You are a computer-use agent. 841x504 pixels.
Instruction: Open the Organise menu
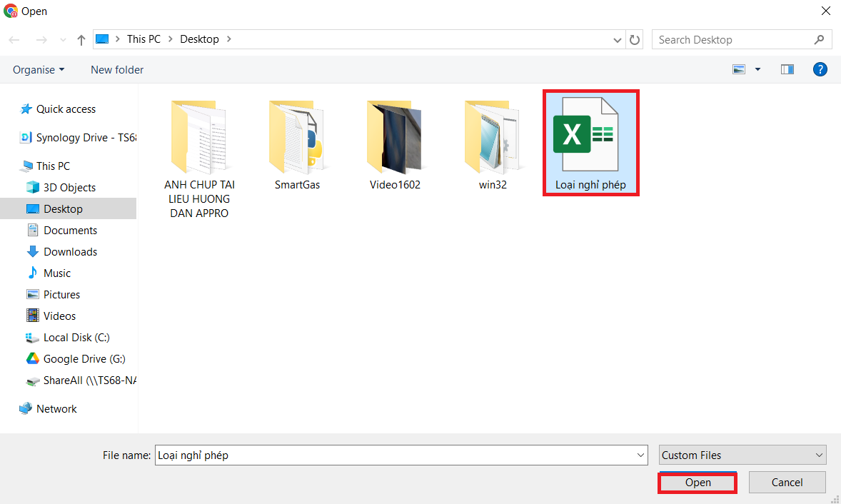[39, 69]
